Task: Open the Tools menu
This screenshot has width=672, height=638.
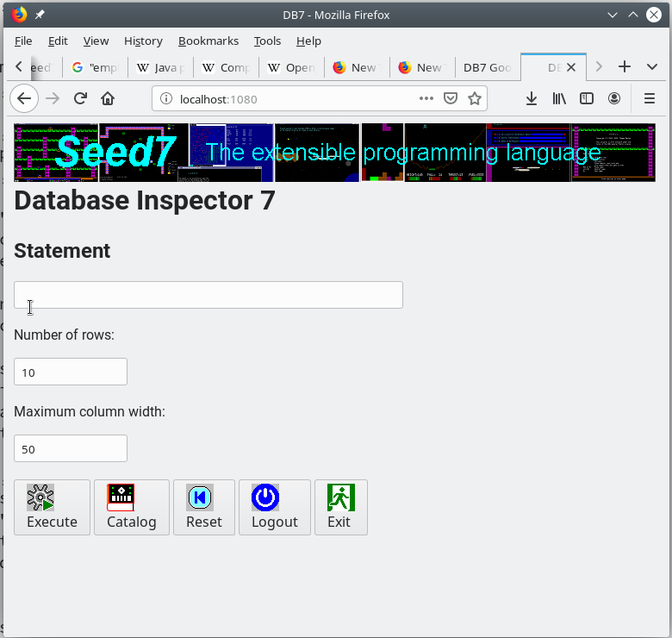Action: click(x=267, y=41)
